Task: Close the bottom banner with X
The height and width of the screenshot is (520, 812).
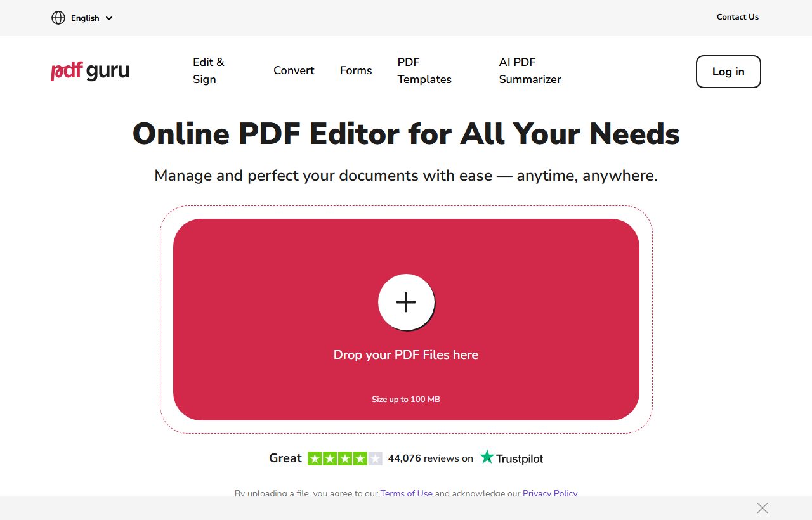Action: point(763,508)
